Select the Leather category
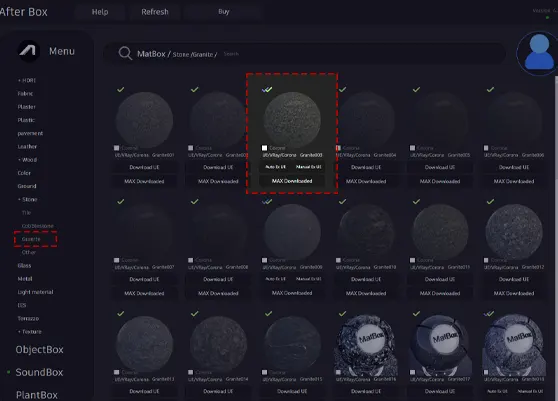Image resolution: width=558 pixels, height=401 pixels. tap(27, 147)
